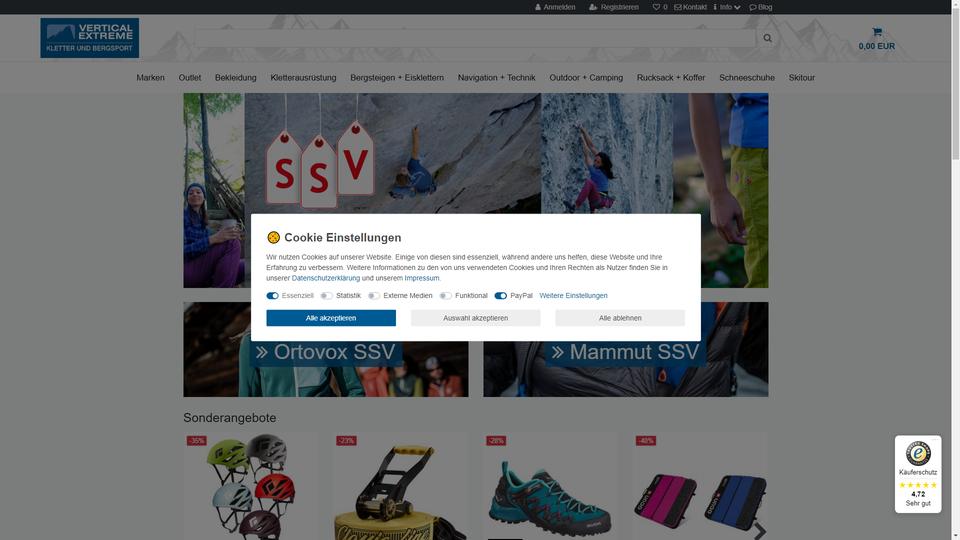Toggle the Essenziell cookie switch

coord(272,296)
